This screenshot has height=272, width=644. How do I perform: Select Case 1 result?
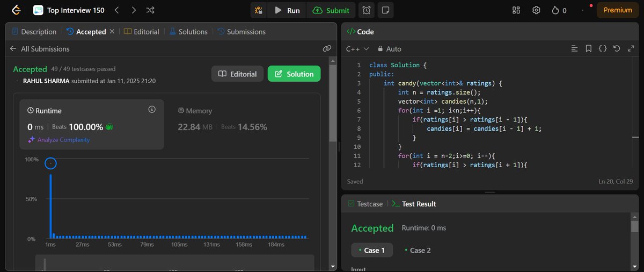click(371, 250)
